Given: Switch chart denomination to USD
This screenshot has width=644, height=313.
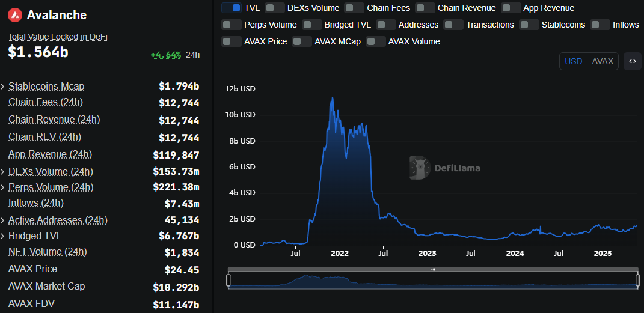Looking at the screenshot, I should 573,61.
